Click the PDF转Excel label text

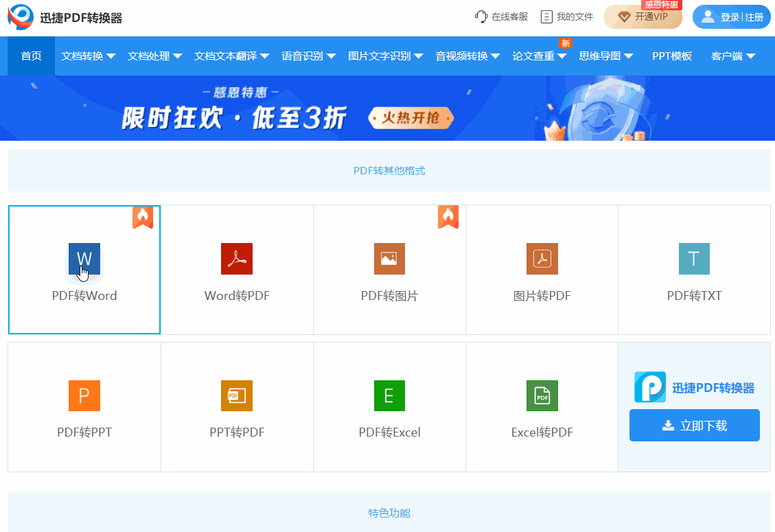pos(389,432)
